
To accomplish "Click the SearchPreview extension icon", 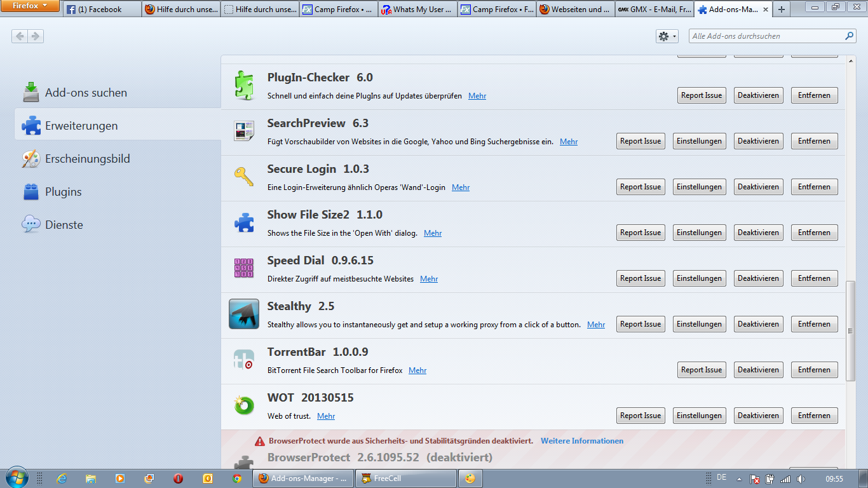I will point(244,132).
